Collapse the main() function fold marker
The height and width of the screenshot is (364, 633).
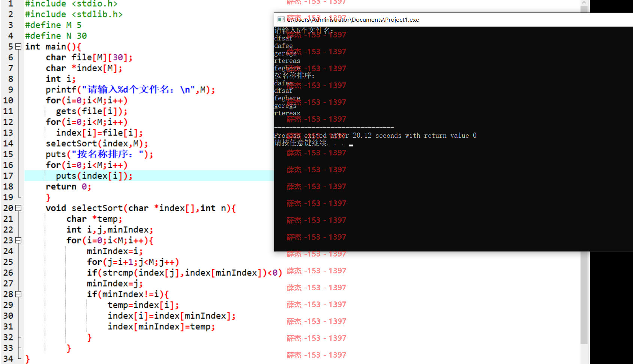point(18,47)
